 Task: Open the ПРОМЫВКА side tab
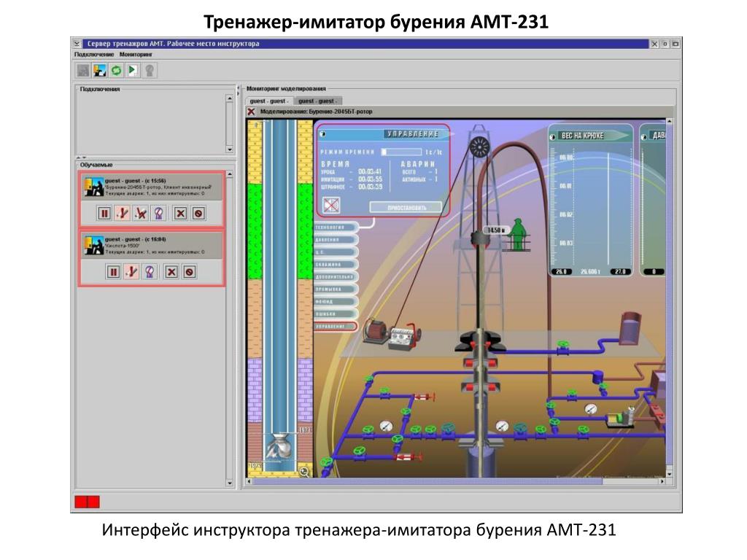[x=336, y=289]
